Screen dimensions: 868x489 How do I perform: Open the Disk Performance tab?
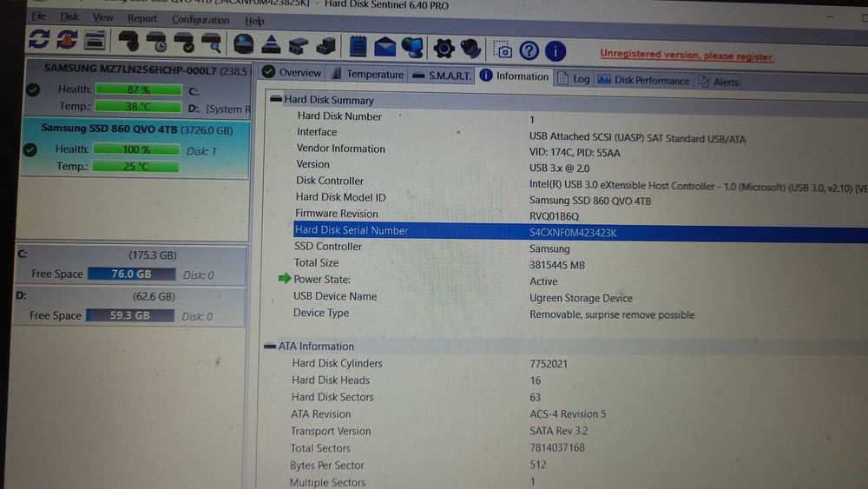pyautogui.click(x=643, y=80)
